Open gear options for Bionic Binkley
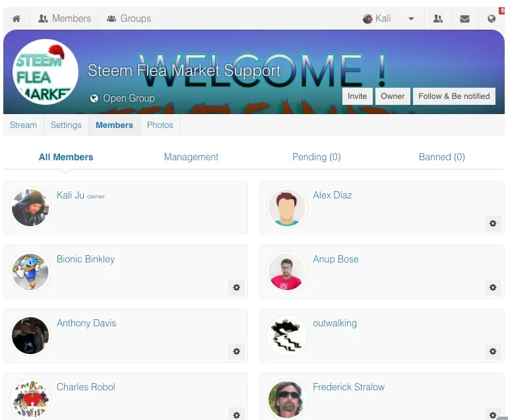Viewport: 508px width, 420px height. (x=236, y=287)
